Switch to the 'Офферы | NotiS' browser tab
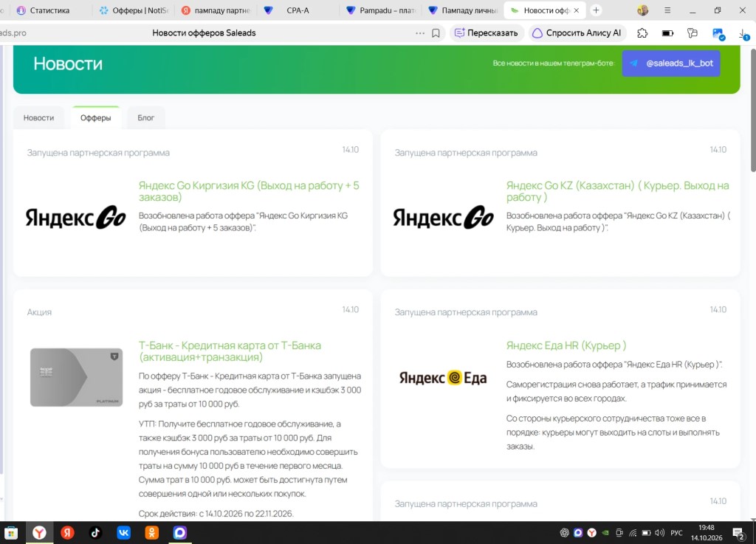 133,10
